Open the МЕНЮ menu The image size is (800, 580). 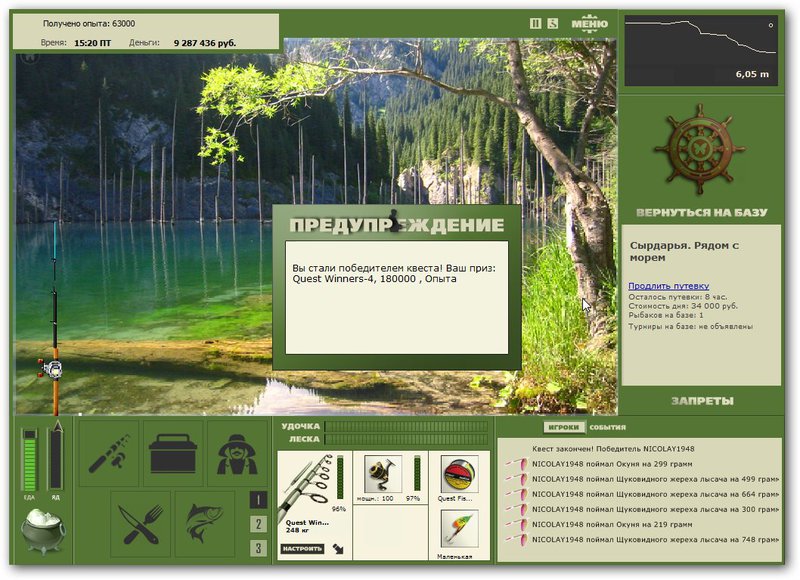click(x=589, y=23)
